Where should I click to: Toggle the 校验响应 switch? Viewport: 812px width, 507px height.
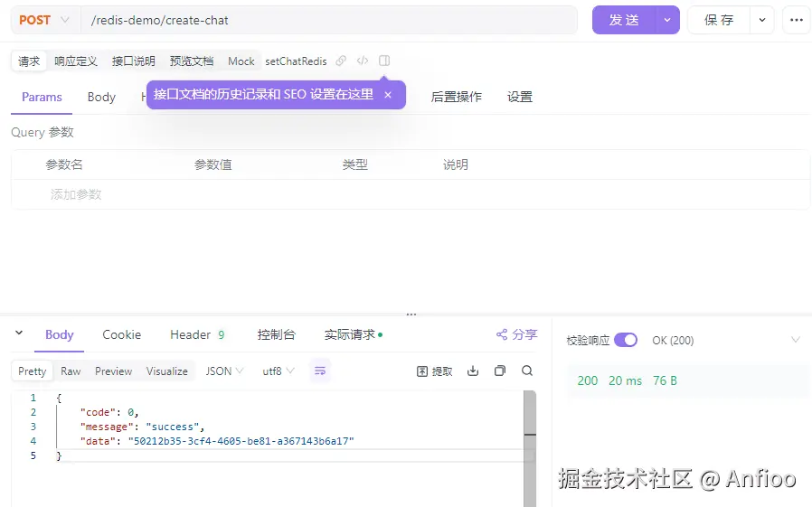click(x=626, y=340)
